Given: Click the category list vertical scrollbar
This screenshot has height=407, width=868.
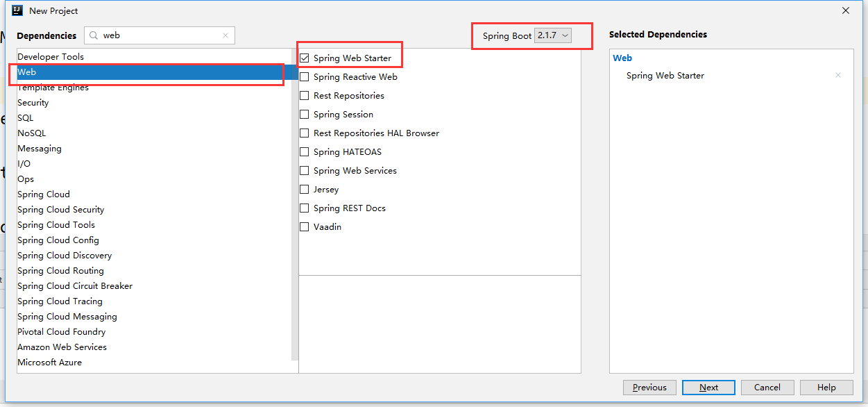Looking at the screenshot, I should pos(296,205).
